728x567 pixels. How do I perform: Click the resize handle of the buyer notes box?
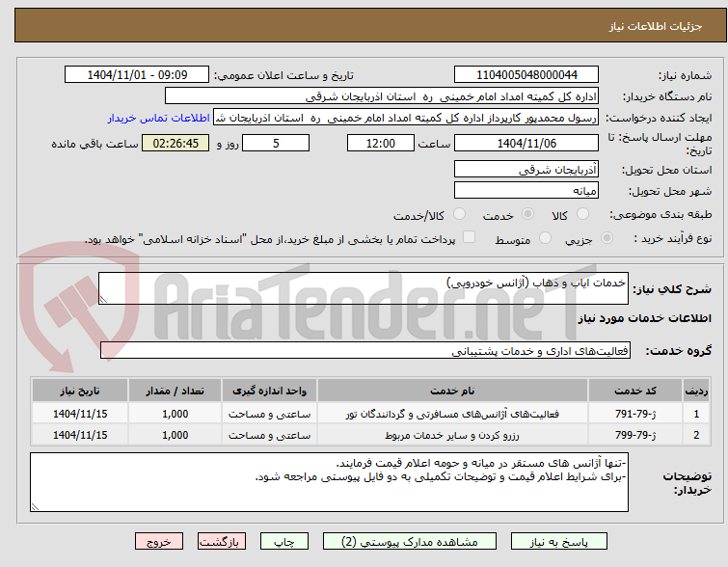click(36, 506)
